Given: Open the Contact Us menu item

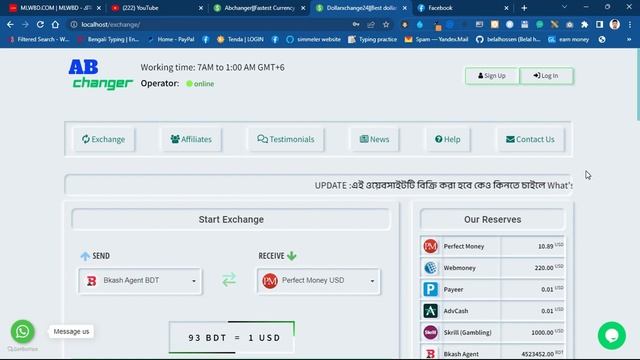Looking at the screenshot, I should point(530,139).
